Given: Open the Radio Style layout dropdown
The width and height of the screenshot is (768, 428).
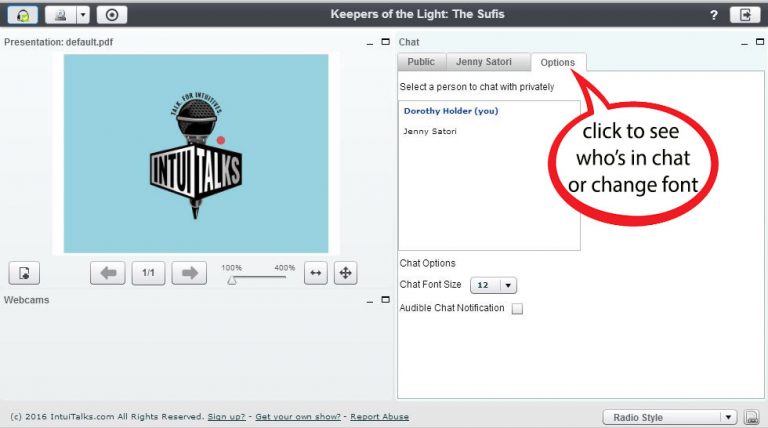Looking at the screenshot, I should (x=670, y=417).
